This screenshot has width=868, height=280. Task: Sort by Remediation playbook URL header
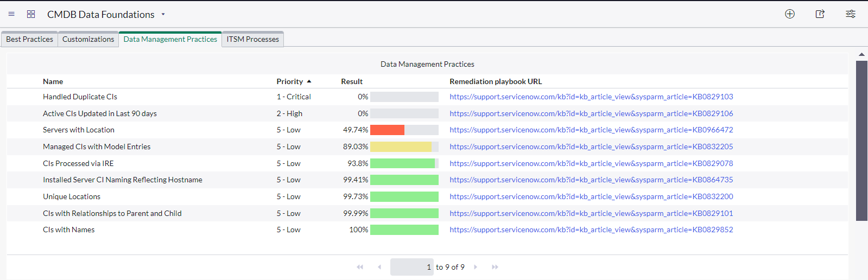496,81
